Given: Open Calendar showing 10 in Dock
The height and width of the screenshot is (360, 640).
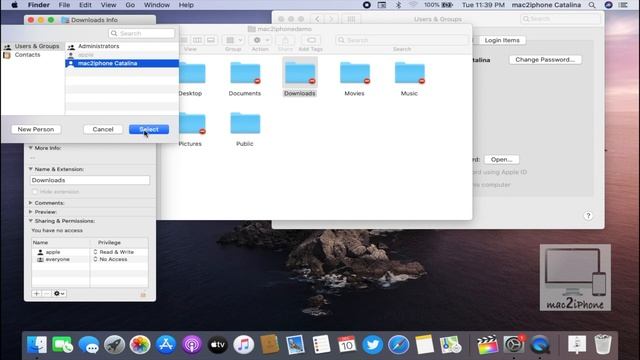Looking at the screenshot, I should (x=347, y=345).
